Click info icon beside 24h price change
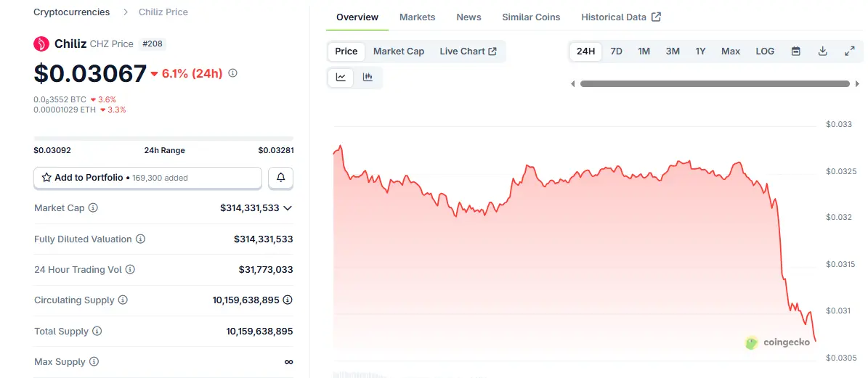The width and height of the screenshot is (868, 378). (x=233, y=73)
